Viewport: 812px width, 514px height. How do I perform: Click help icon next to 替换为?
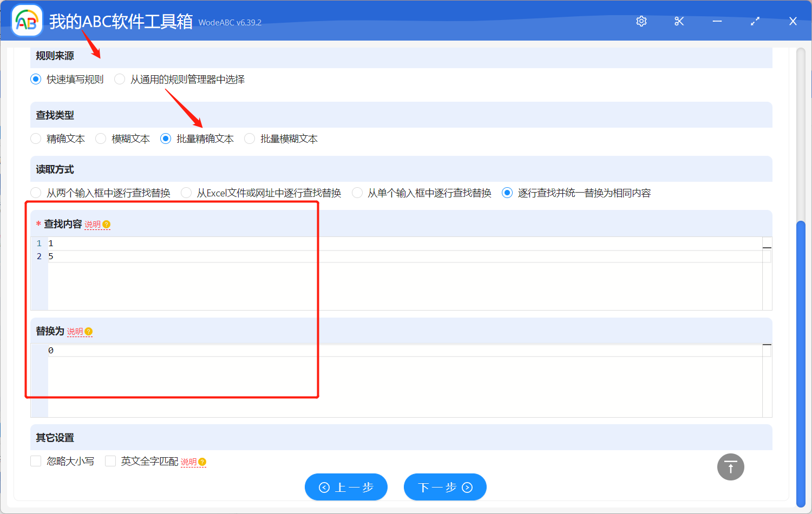pyautogui.click(x=89, y=332)
